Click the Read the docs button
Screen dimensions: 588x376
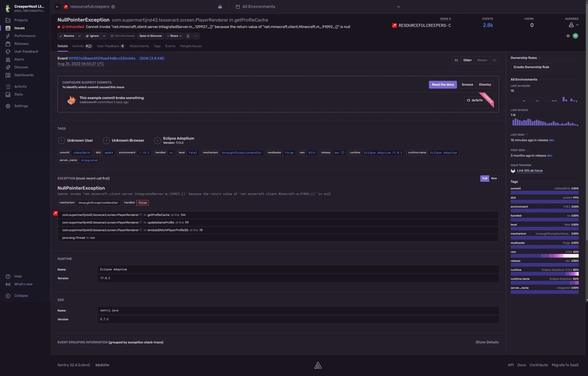coord(442,85)
